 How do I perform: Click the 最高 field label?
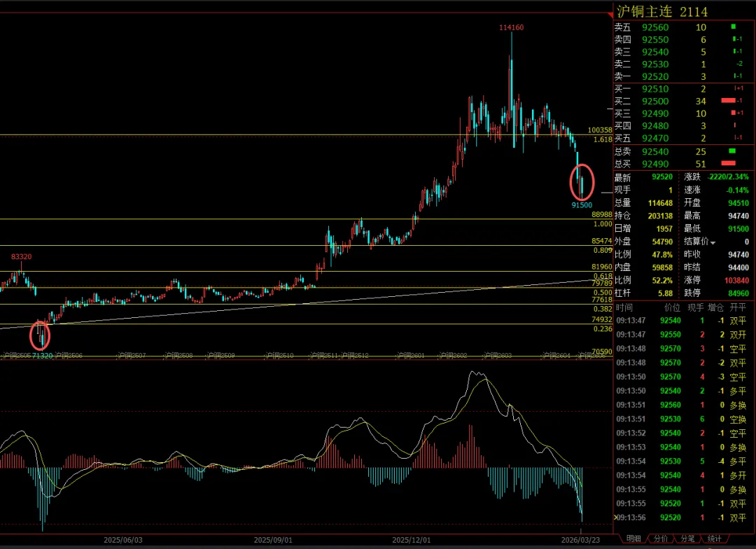[692, 216]
